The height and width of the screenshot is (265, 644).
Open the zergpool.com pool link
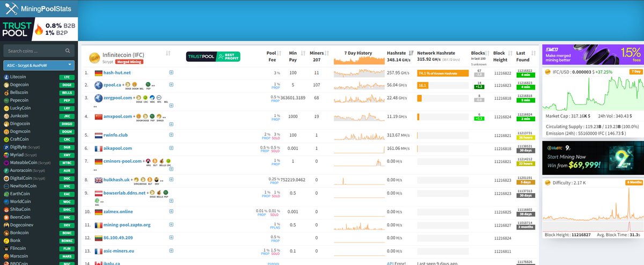[x=119, y=98]
